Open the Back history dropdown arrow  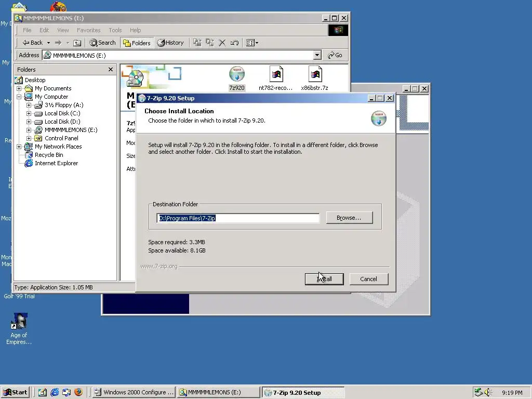tap(48, 43)
